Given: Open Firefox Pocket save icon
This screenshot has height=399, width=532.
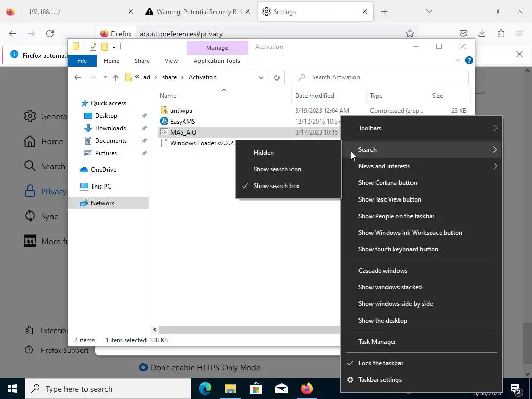Looking at the screenshot, I should 463,33.
